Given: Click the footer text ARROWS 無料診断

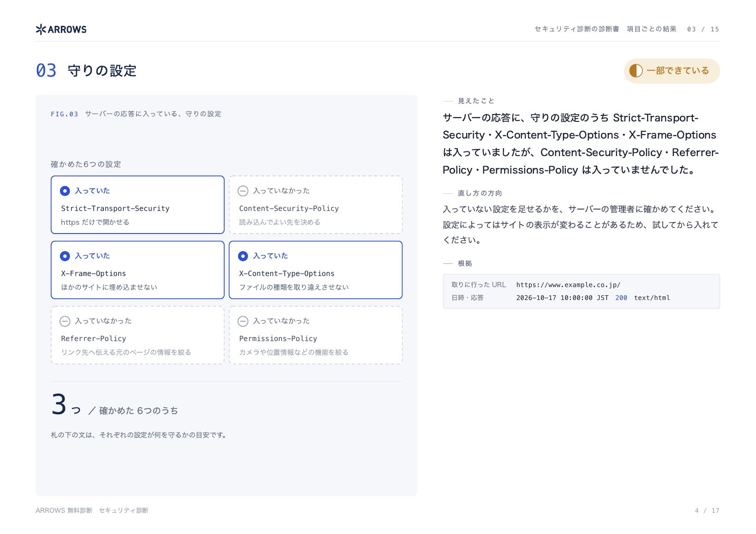Looking at the screenshot, I should click(64, 510).
